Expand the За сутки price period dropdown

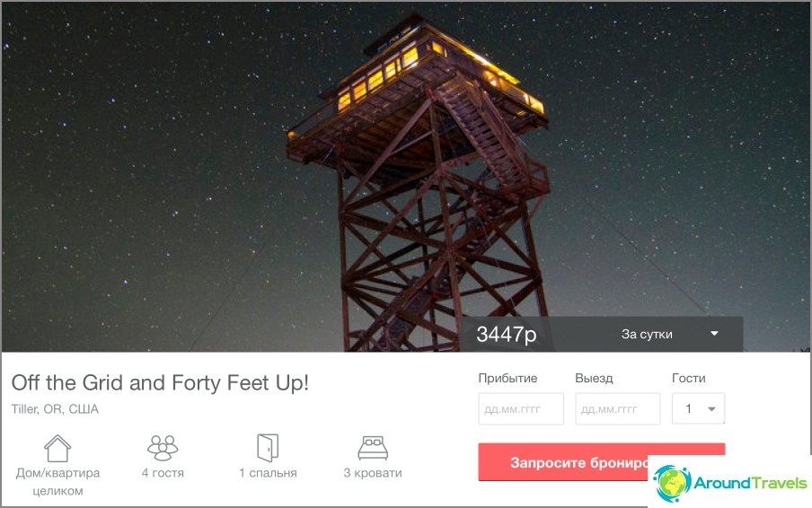click(x=669, y=334)
